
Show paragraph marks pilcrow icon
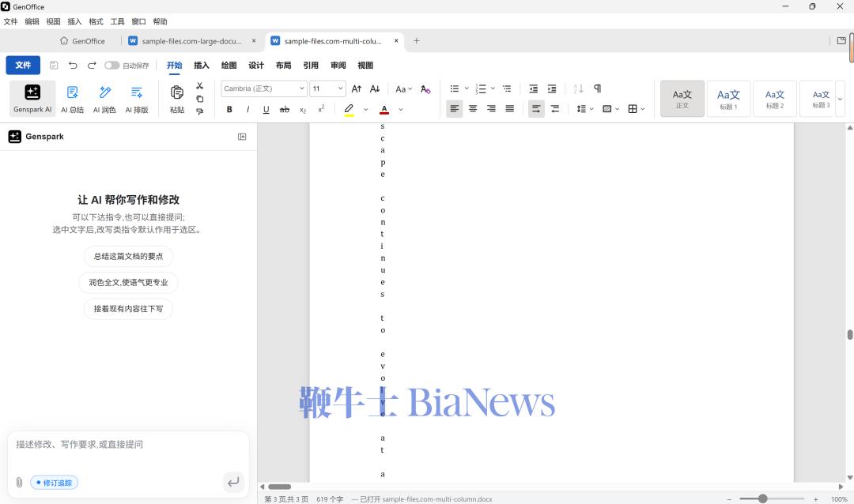click(x=598, y=88)
